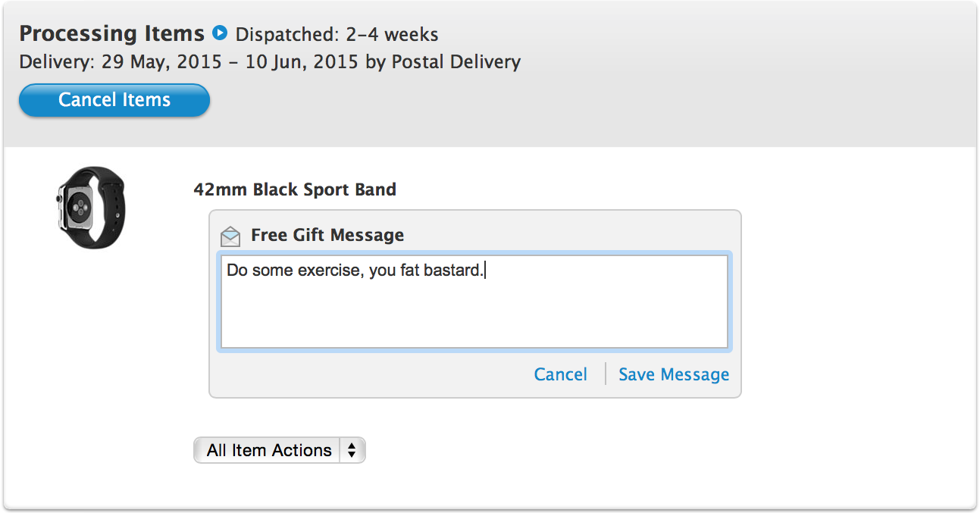Open the Apple Watch product thumbnail
The image size is (980, 513).
point(90,206)
